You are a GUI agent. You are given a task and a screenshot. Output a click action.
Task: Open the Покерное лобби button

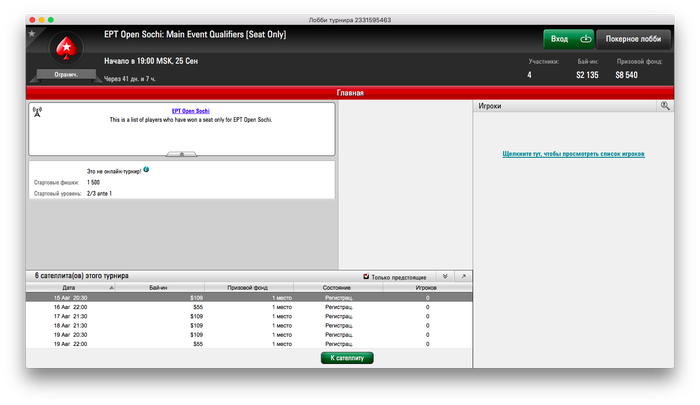(x=633, y=39)
